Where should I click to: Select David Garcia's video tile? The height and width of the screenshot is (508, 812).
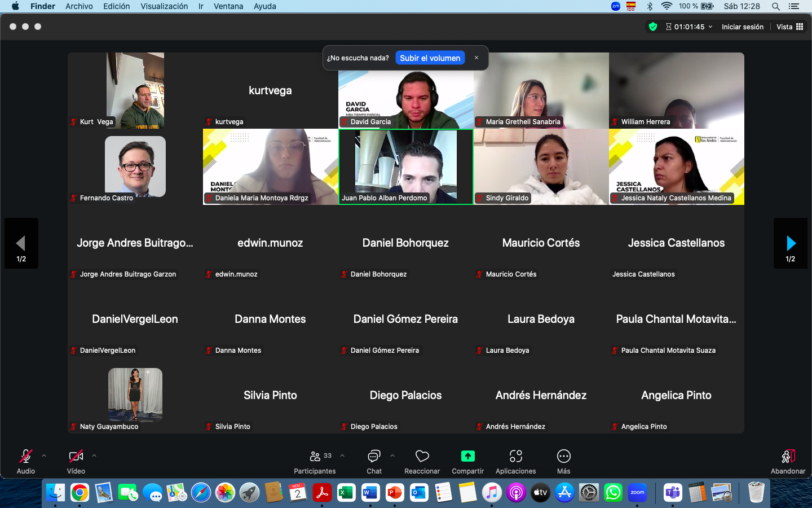point(406,90)
